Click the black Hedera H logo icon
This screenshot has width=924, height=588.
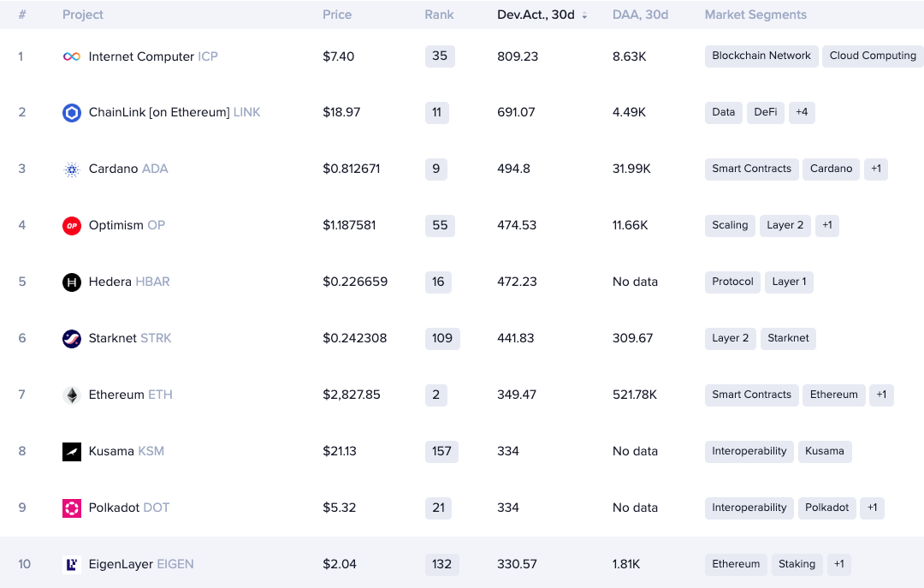coord(72,282)
